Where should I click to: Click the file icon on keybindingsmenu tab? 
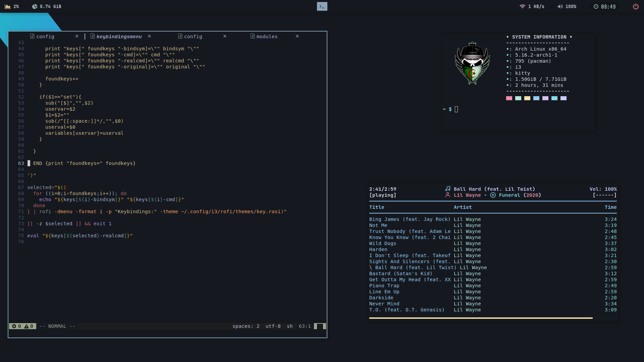(93, 36)
